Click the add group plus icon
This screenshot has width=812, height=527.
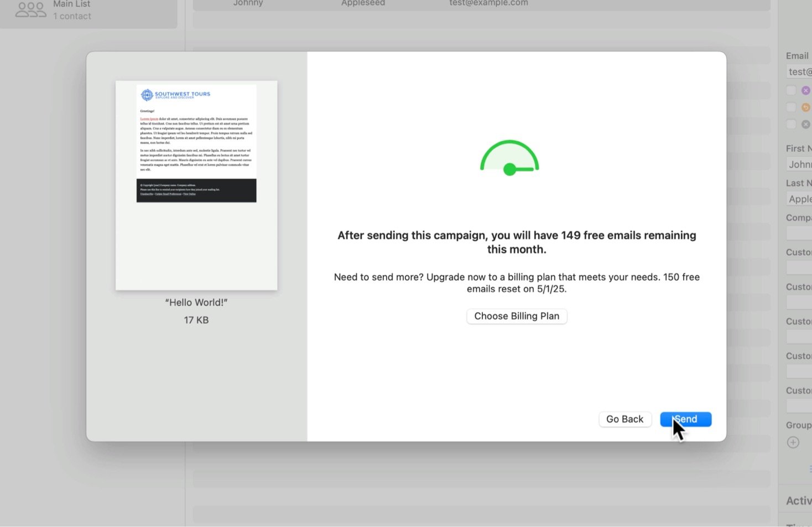click(793, 442)
